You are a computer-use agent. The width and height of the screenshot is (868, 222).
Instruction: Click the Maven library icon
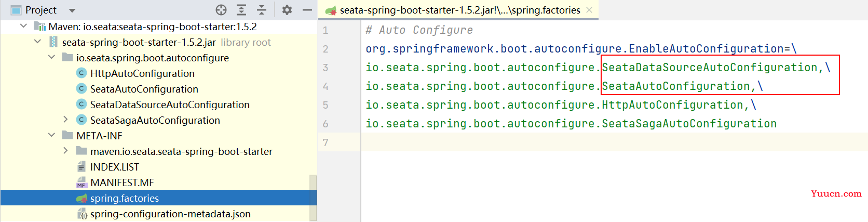39,26
